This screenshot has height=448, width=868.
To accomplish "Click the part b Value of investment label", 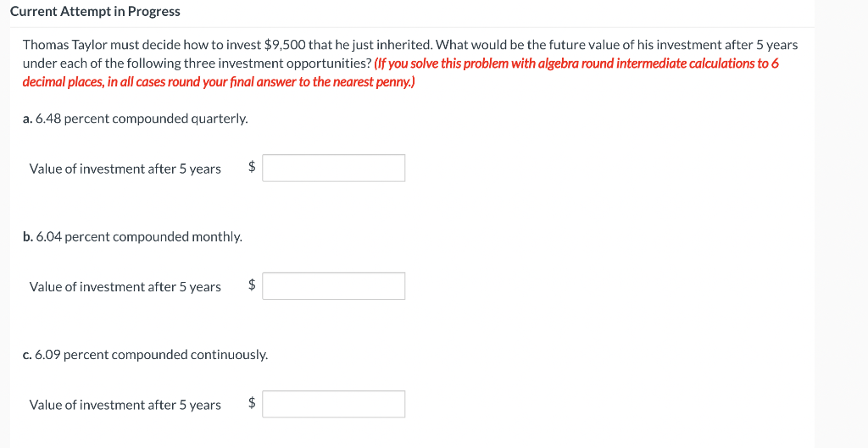I will tap(125, 287).
